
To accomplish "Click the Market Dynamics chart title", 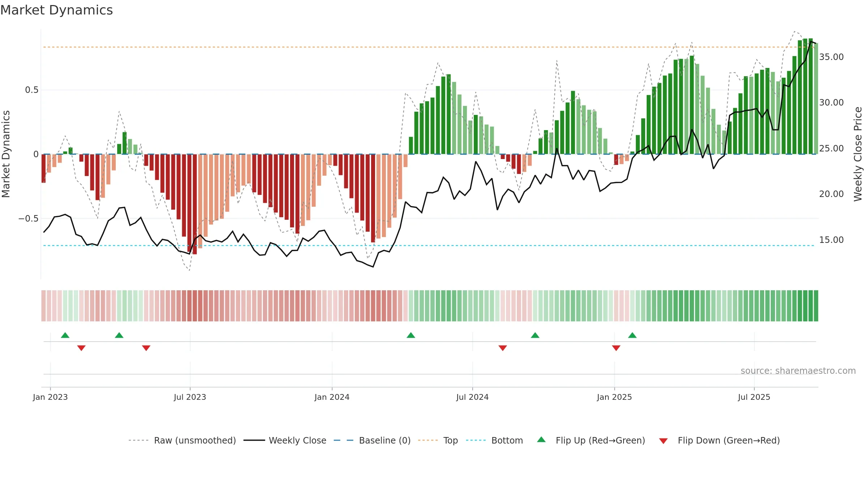I will pos(57,10).
